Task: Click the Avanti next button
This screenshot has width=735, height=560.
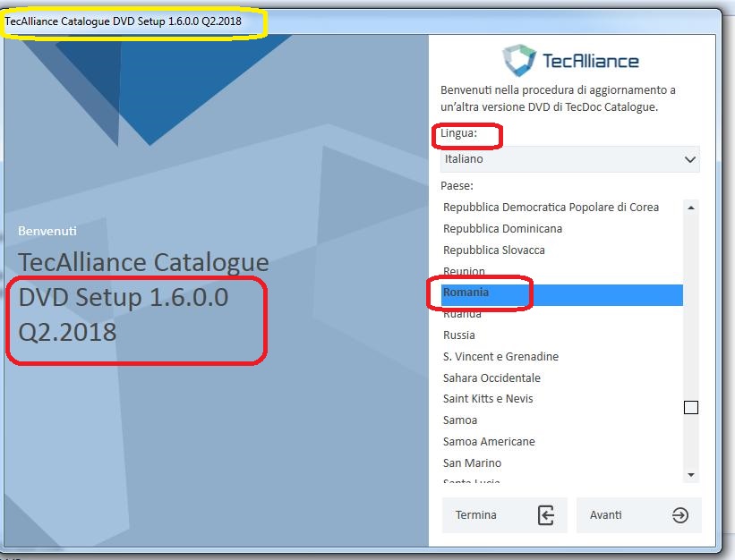Action: pos(639,515)
